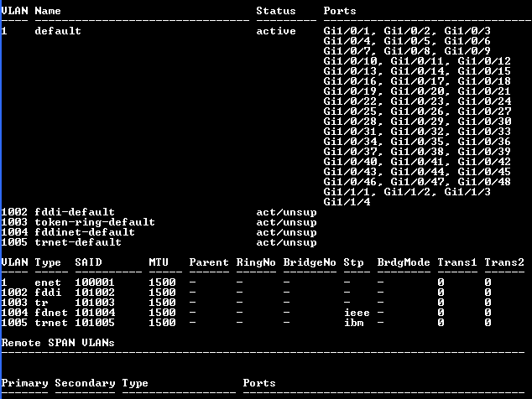Select 'trnet-default' VLAN name

78,242
